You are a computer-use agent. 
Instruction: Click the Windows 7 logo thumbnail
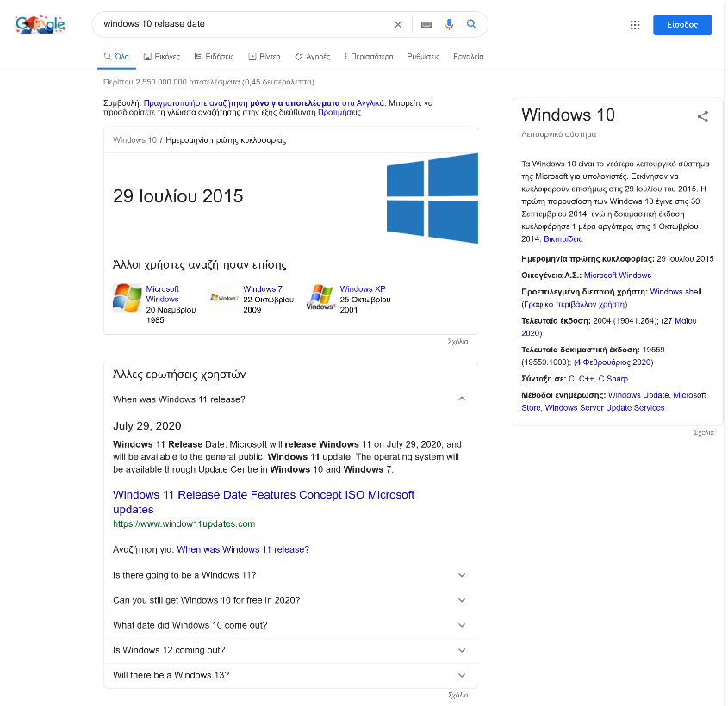click(224, 298)
